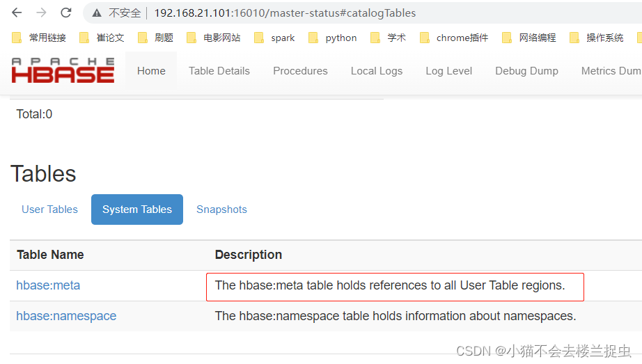Open the Procedures nav item
The image size is (642, 364).
300,71
